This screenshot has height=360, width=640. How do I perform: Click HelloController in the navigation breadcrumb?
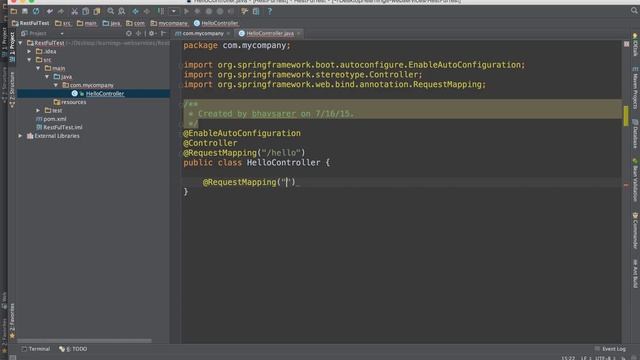(x=216, y=23)
